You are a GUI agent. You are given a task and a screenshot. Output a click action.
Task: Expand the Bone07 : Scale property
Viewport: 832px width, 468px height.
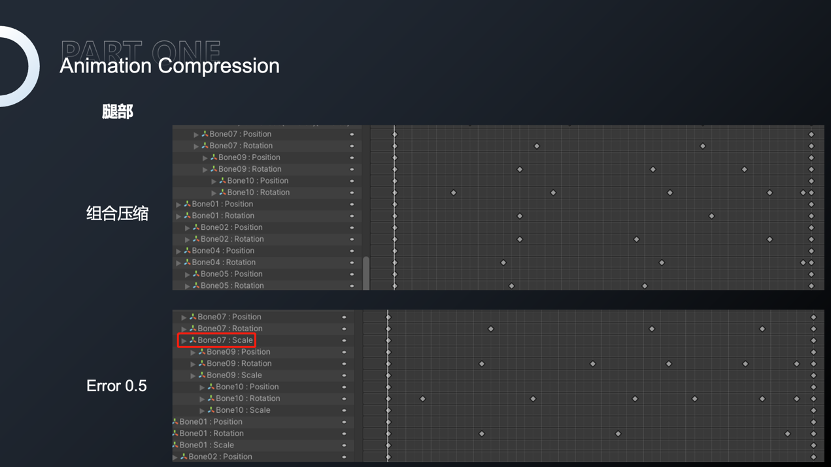[183, 340]
